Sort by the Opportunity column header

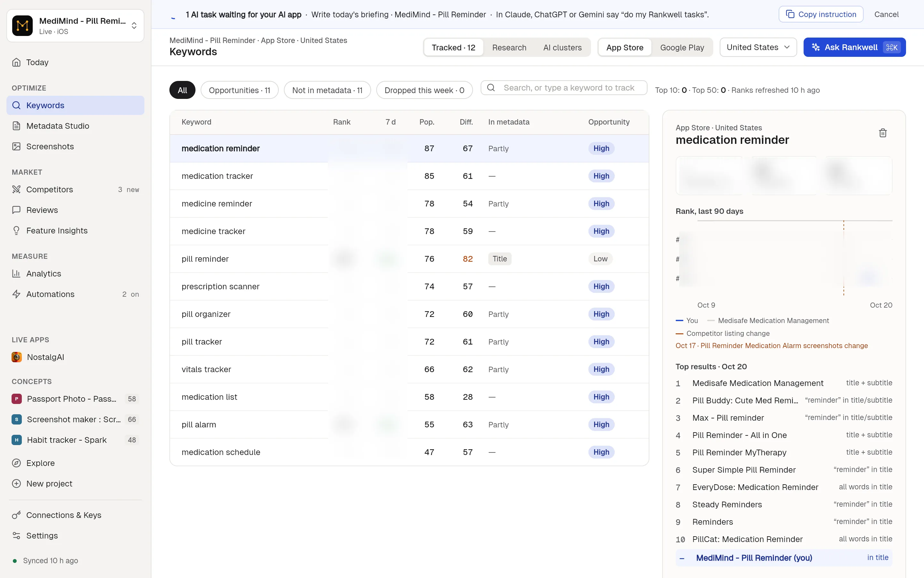(x=609, y=122)
